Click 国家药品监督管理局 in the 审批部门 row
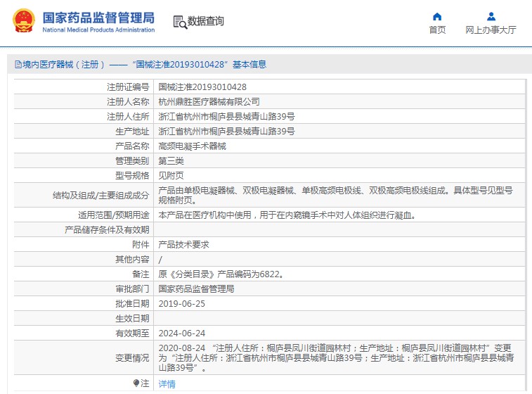This screenshot has height=394, width=532. (197, 288)
